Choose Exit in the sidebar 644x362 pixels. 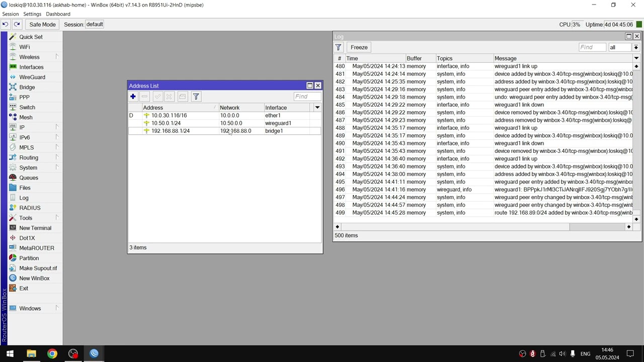24,288
